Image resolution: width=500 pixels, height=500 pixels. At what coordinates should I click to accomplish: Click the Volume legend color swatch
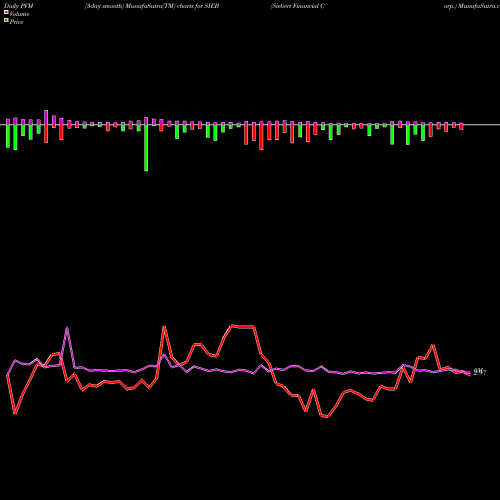click(x=6, y=12)
